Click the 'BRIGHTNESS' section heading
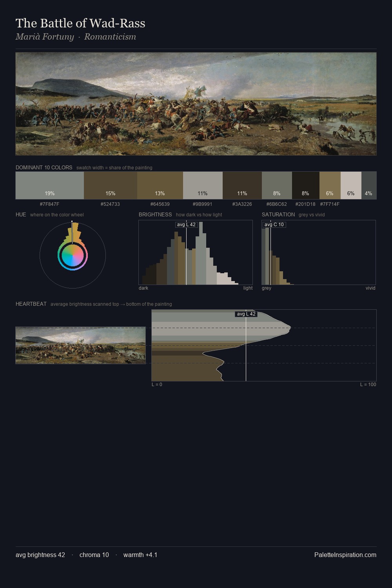 tap(155, 214)
